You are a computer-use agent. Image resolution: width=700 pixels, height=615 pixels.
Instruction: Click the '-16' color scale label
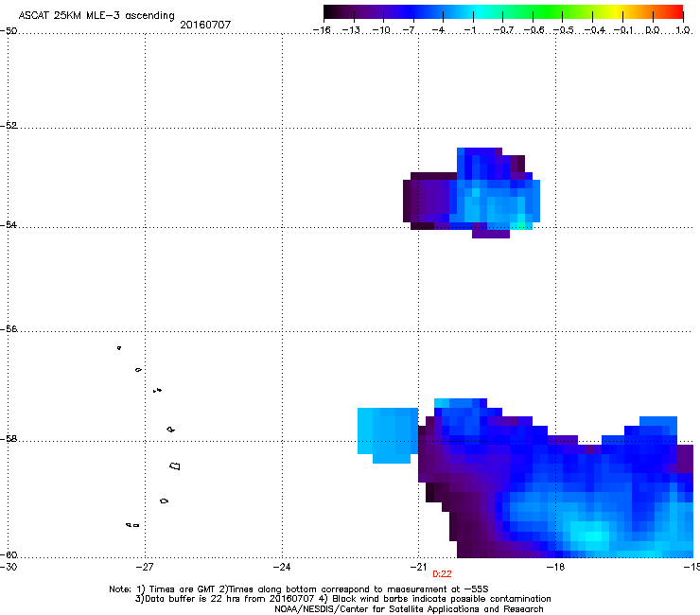coord(322,30)
